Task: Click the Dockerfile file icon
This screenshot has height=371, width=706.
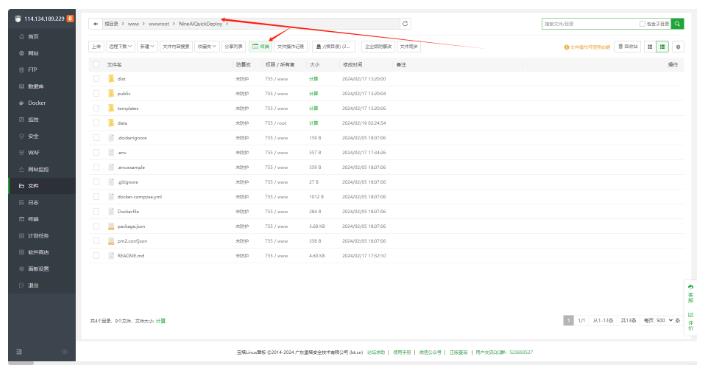Action: [111, 212]
